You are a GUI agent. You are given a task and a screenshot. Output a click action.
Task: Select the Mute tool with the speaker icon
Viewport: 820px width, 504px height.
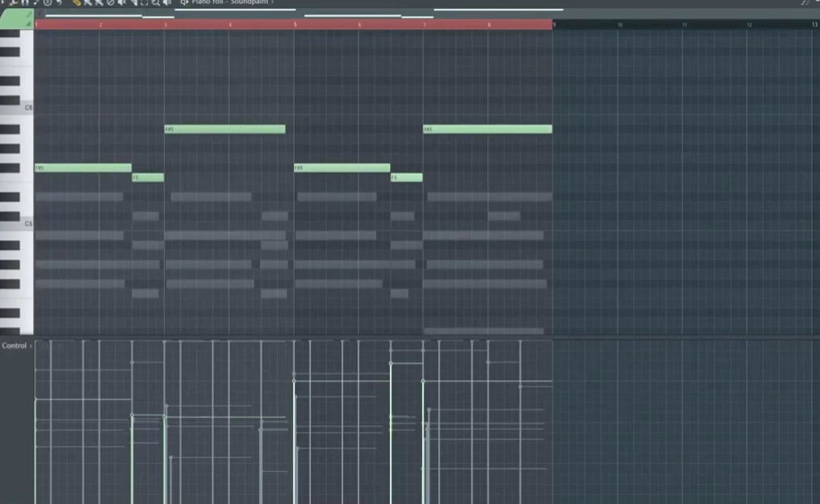[122, 2]
